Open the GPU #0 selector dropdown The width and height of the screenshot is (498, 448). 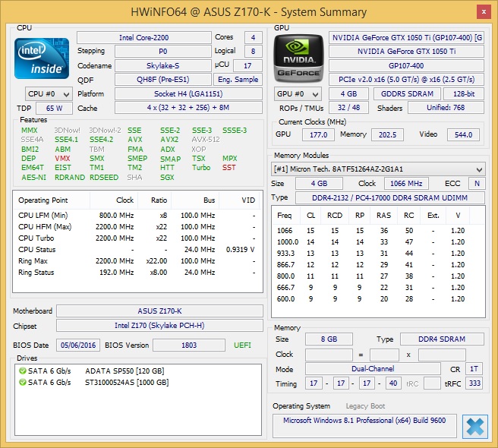point(298,94)
